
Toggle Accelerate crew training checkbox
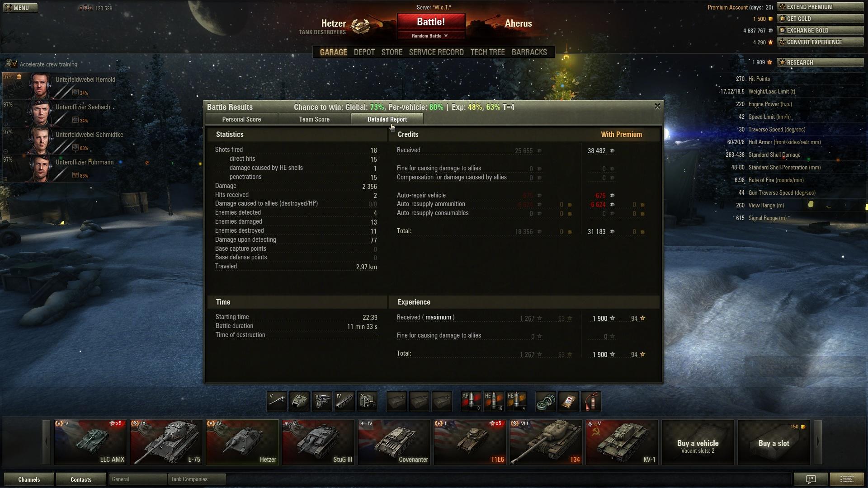14,64
